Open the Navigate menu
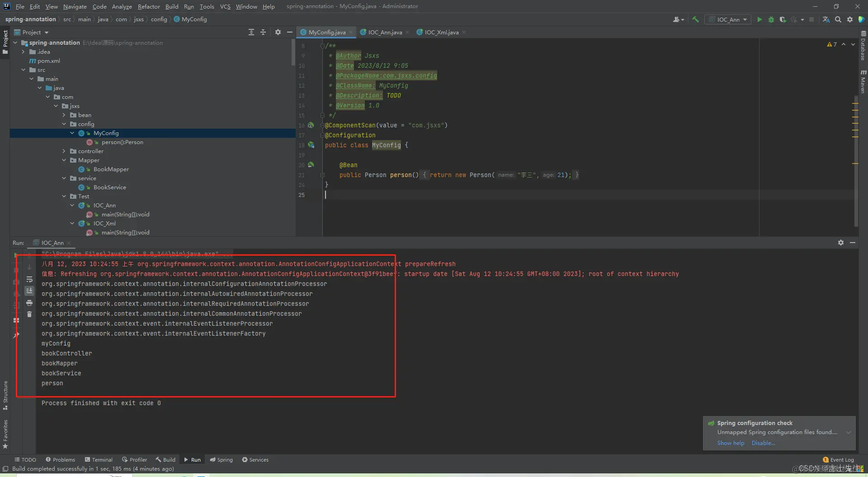The height and width of the screenshot is (477, 868). [75, 6]
